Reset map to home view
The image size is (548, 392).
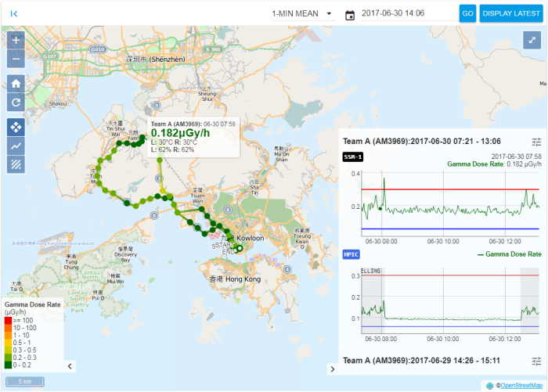point(16,84)
